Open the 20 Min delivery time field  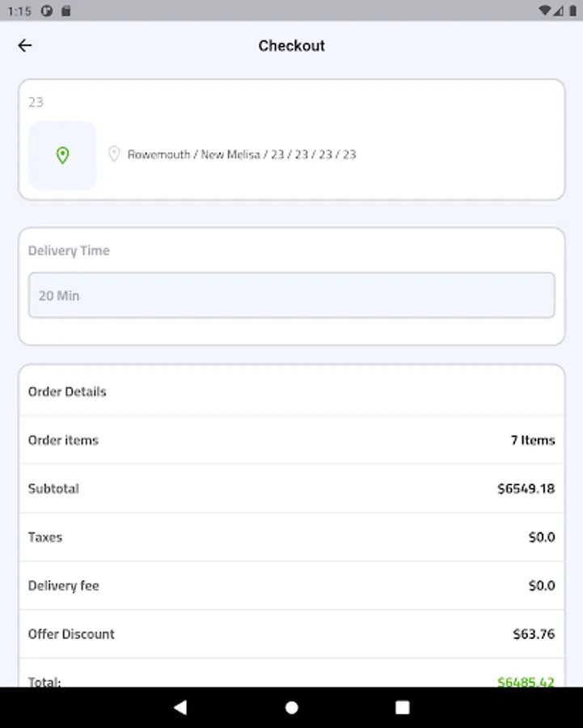(x=291, y=295)
